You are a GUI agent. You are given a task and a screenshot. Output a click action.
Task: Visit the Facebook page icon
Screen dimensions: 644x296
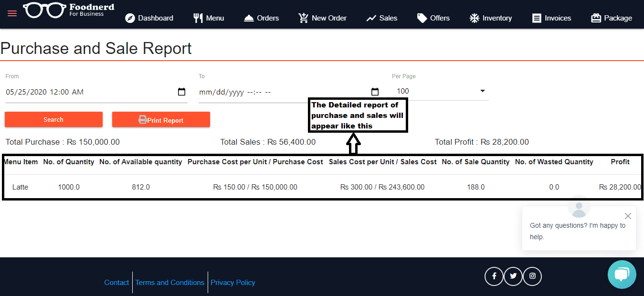tap(494, 276)
